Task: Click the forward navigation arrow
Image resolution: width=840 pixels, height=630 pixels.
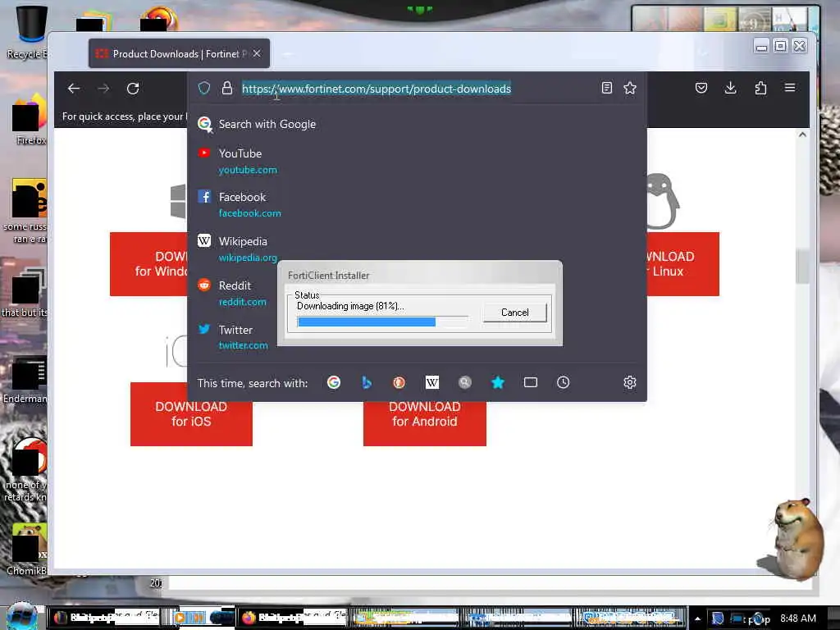Action: (x=103, y=89)
